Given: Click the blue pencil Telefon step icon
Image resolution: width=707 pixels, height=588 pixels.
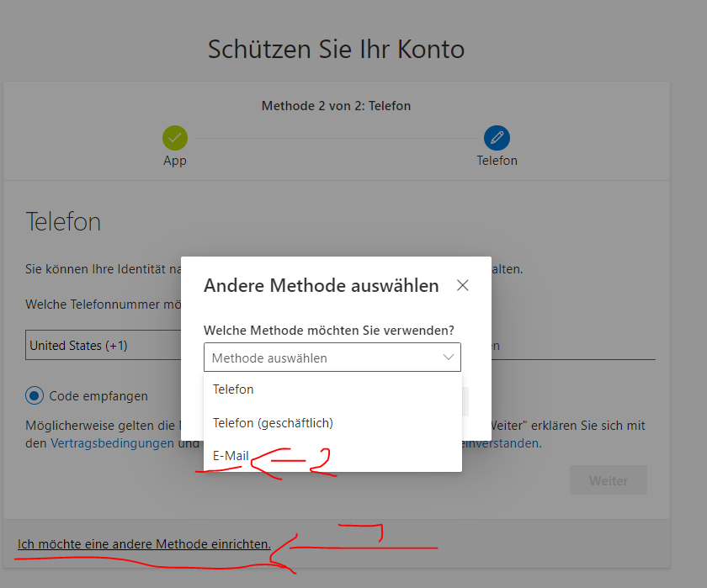Looking at the screenshot, I should point(497,138).
